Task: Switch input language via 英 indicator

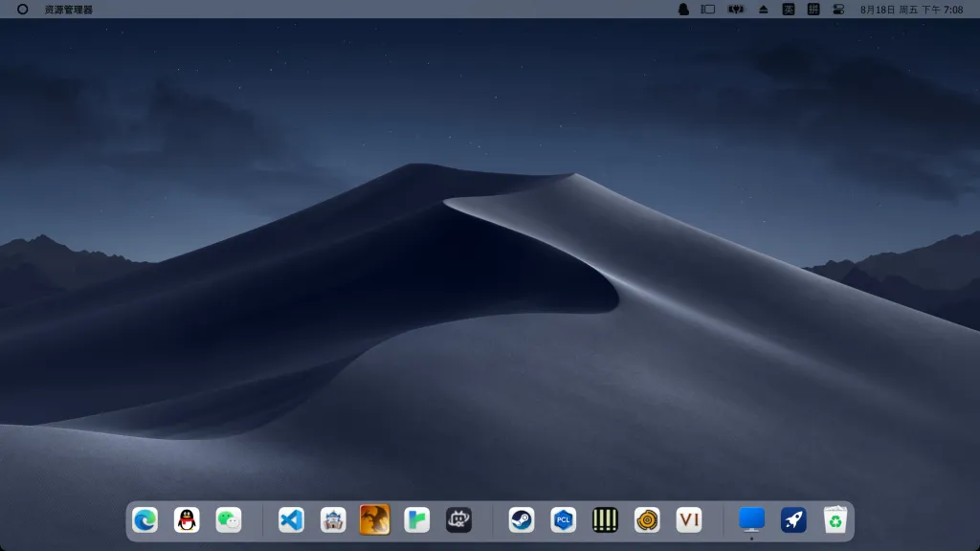Action: (x=789, y=10)
